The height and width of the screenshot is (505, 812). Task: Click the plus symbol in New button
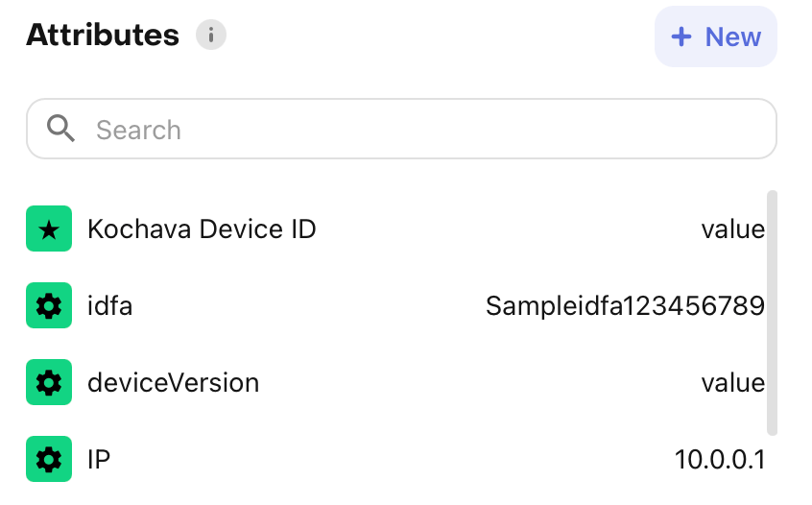681,37
